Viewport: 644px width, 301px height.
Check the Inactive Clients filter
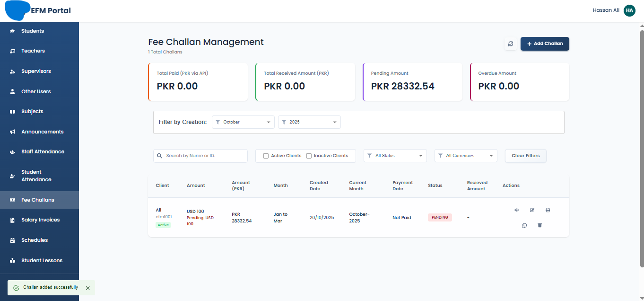[x=309, y=155]
